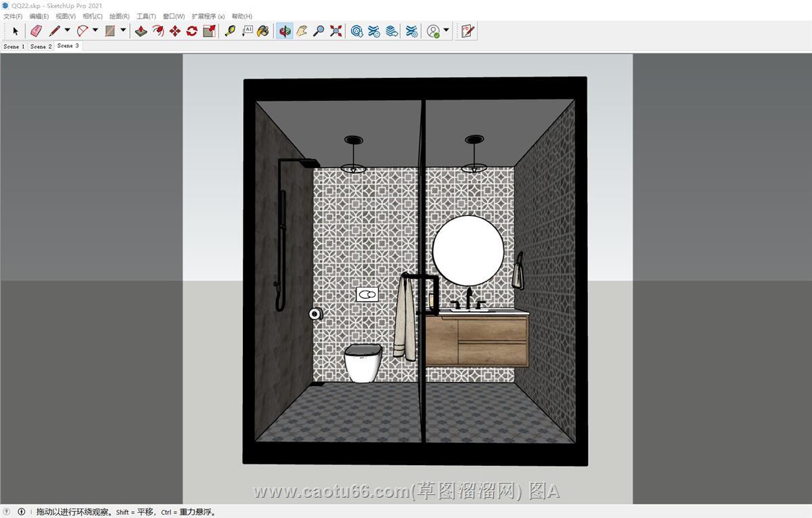
Task: Activate the Rotate tool
Action: click(191, 31)
